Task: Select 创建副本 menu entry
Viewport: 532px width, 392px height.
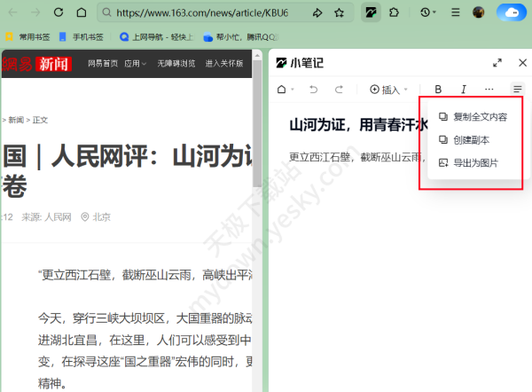Action: [x=470, y=140]
